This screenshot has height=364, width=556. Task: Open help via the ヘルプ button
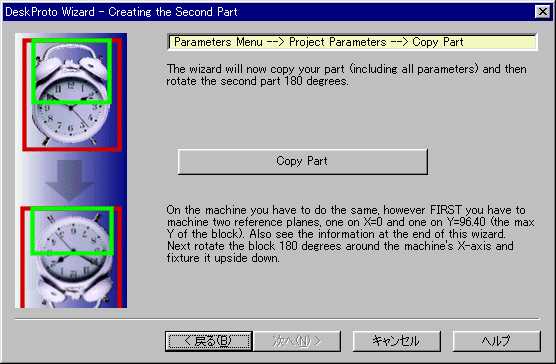[496, 341]
